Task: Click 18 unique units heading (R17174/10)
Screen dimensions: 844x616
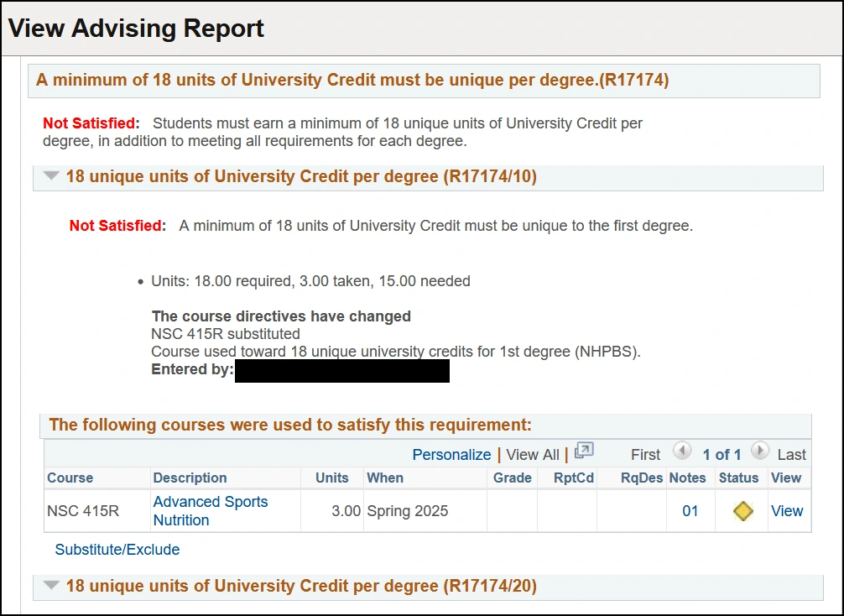Action: 301,176
